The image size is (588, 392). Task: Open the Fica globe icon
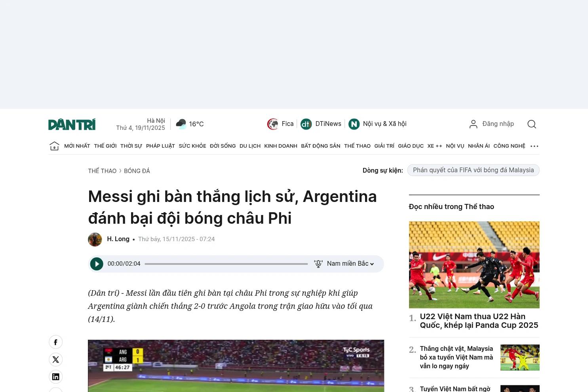[273, 124]
